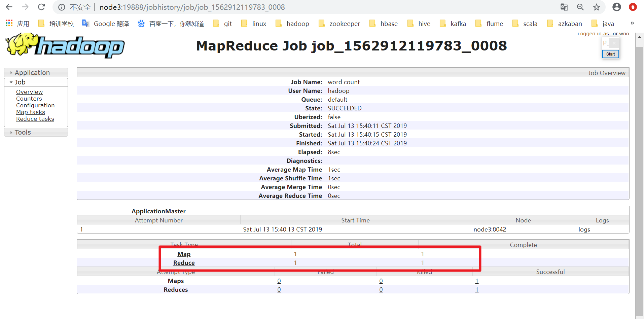
Task: Click the page vertical scrollbar
Action: 639,176
